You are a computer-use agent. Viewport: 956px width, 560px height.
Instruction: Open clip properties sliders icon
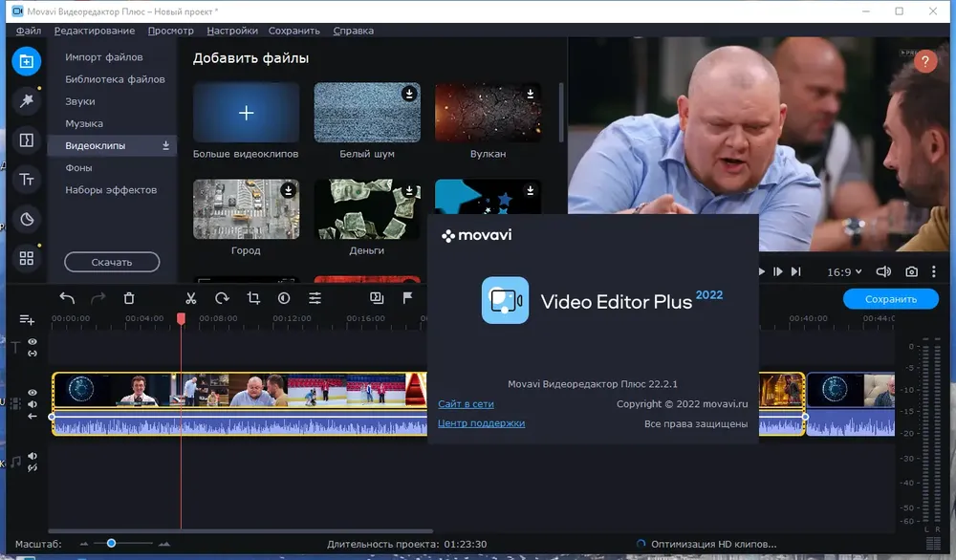(x=315, y=298)
